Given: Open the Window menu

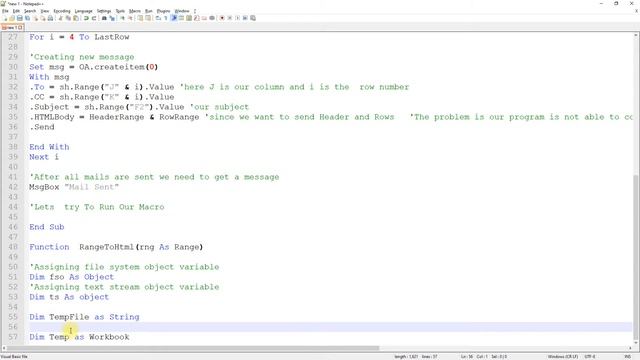Looking at the screenshot, I should pos(182,11).
